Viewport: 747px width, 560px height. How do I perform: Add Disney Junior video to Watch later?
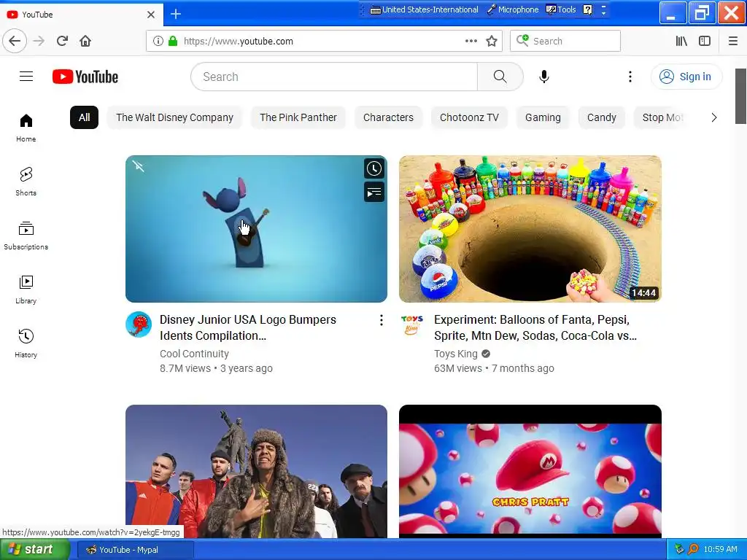point(374,168)
